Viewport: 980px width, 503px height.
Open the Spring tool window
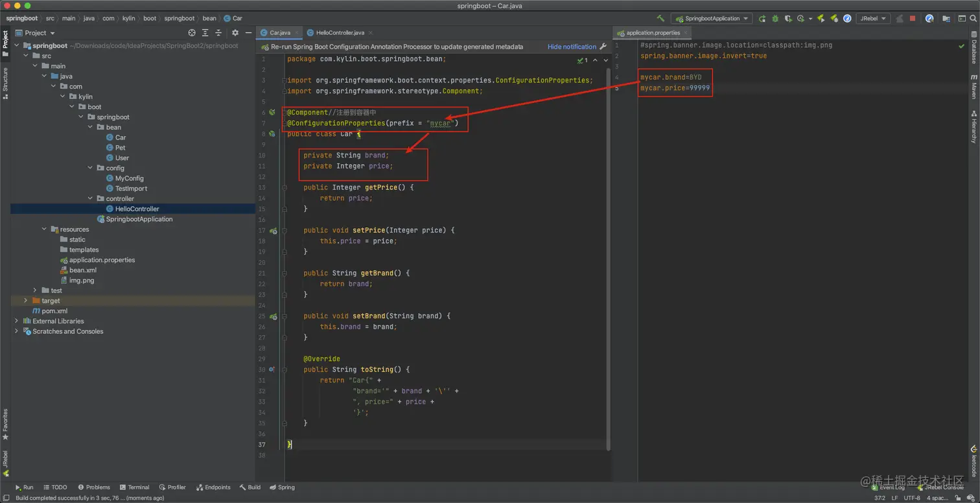[x=283, y=487]
